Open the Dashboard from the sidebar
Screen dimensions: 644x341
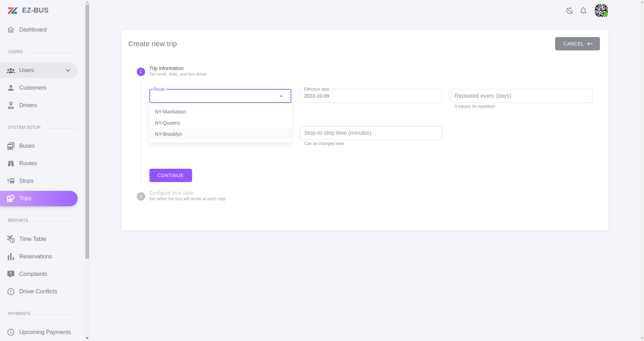(x=33, y=29)
